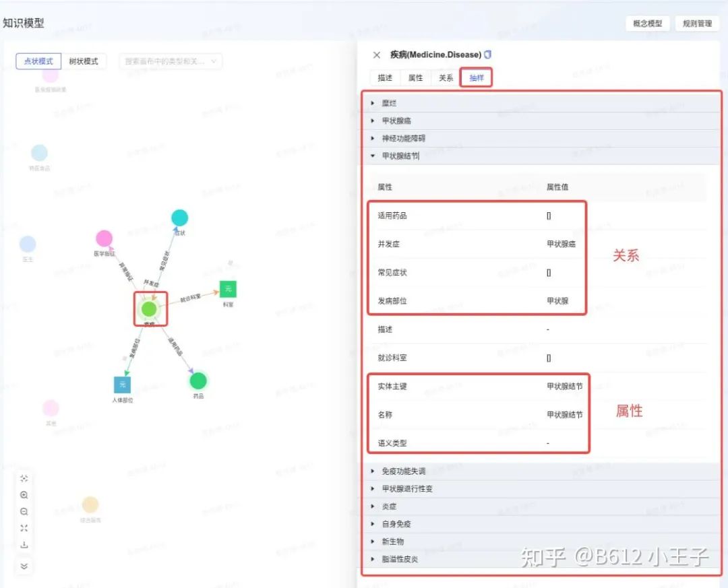Screen dimensions: 728x588
Task: Click the zoom-out magnifier icon on canvas toolbar
Action: 24,512
